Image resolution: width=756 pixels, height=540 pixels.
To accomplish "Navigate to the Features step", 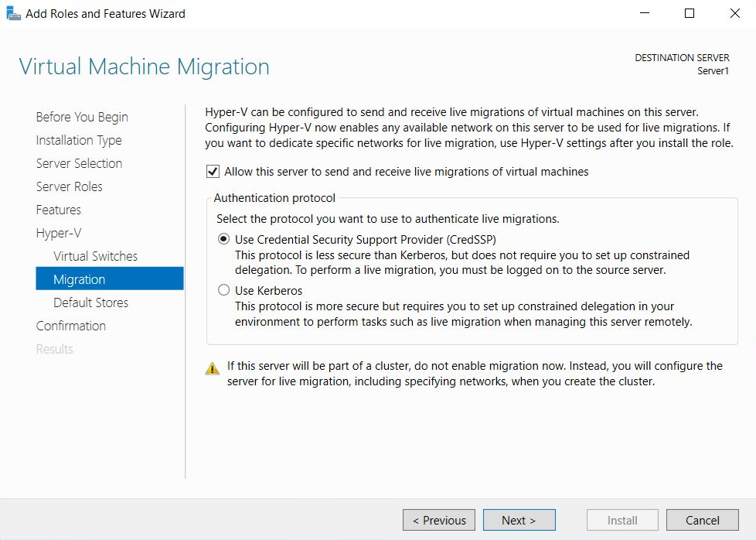I will coord(58,210).
